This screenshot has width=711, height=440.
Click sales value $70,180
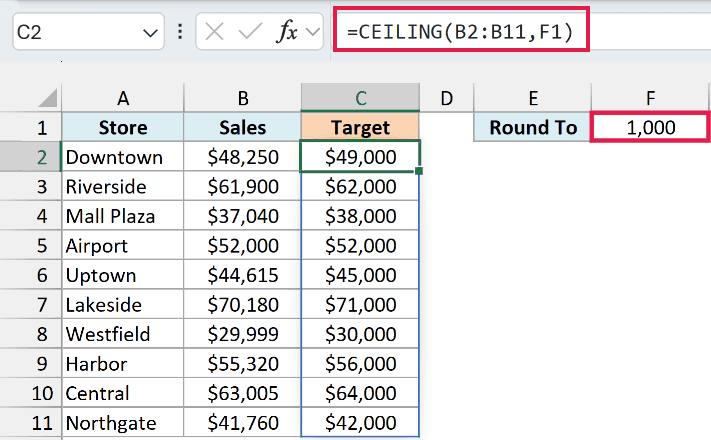[243, 304]
